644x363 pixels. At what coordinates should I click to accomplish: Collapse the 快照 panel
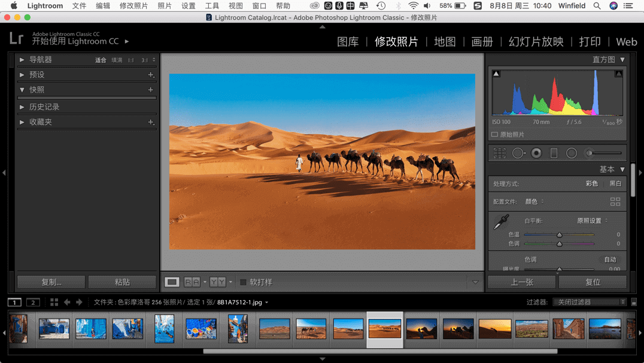[x=22, y=90]
